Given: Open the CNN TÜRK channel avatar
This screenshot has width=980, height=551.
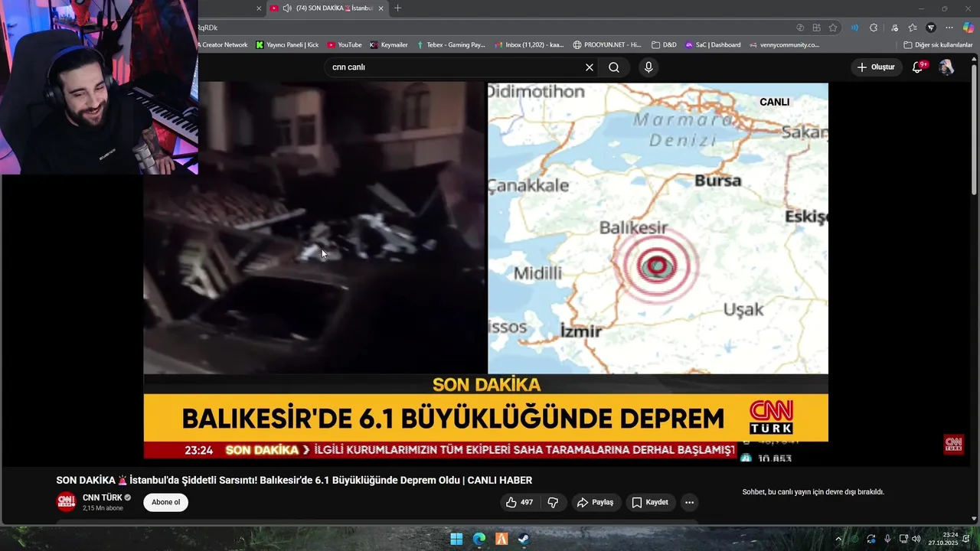Looking at the screenshot, I should pyautogui.click(x=67, y=502).
